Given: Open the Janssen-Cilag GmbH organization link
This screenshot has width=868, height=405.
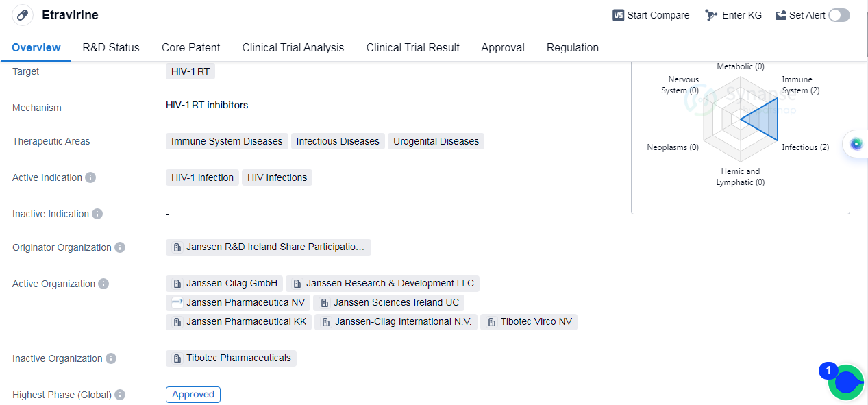Looking at the screenshot, I should tap(225, 284).
